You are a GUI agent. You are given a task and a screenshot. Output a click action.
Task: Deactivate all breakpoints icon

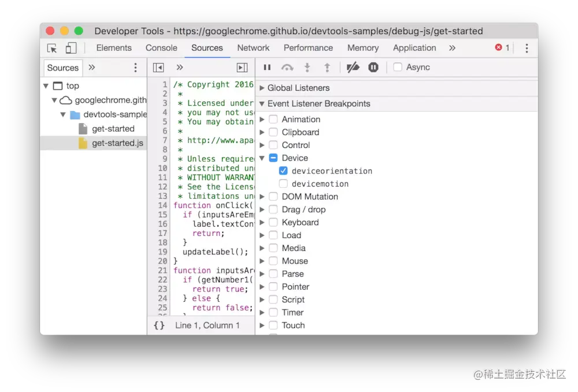[x=353, y=67]
